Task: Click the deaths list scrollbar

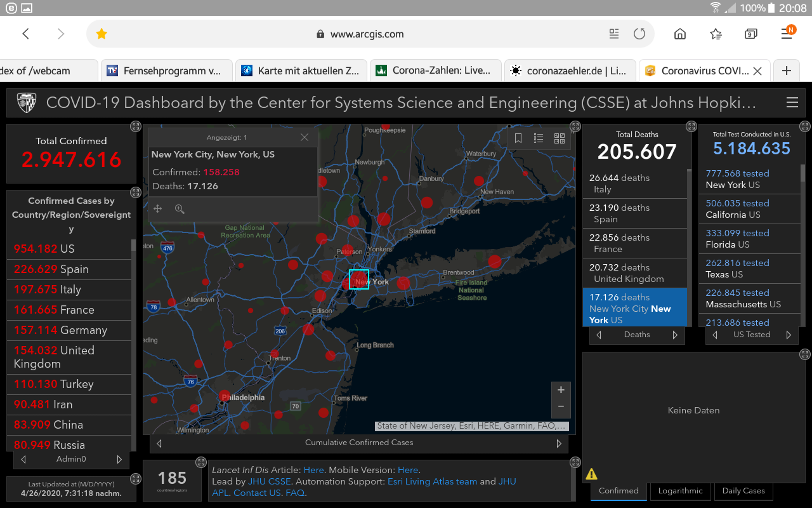Action: click(690, 248)
